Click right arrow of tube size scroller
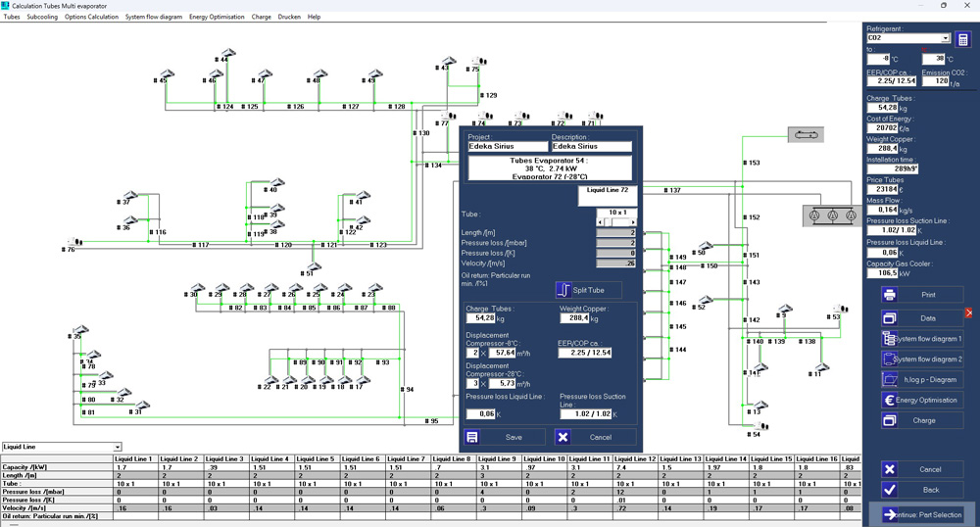 (x=633, y=221)
